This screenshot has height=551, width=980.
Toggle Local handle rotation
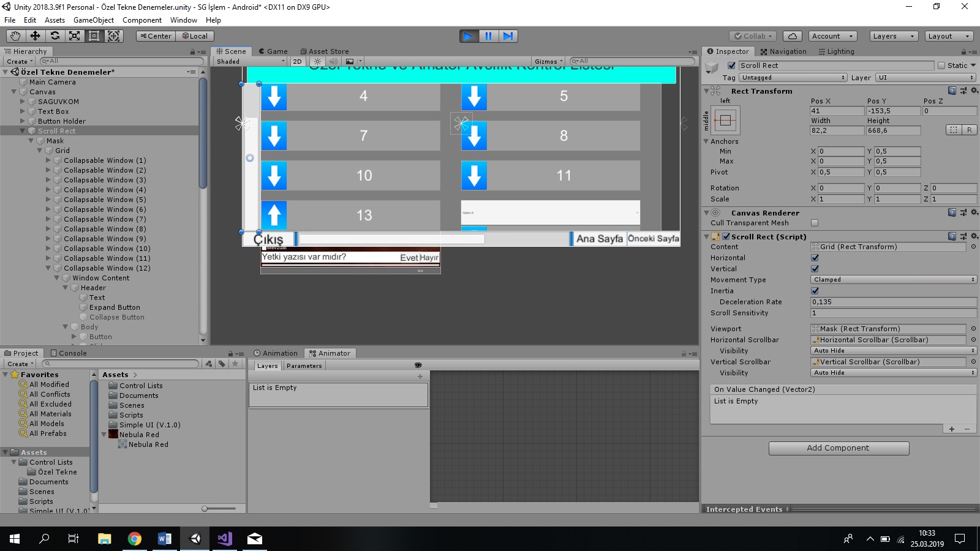pos(195,36)
